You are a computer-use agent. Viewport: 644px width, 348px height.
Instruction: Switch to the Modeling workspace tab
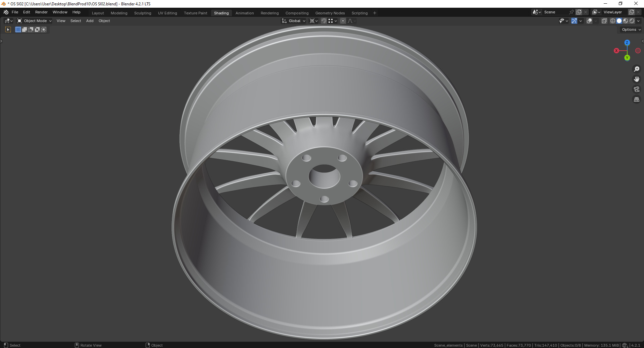pos(119,13)
